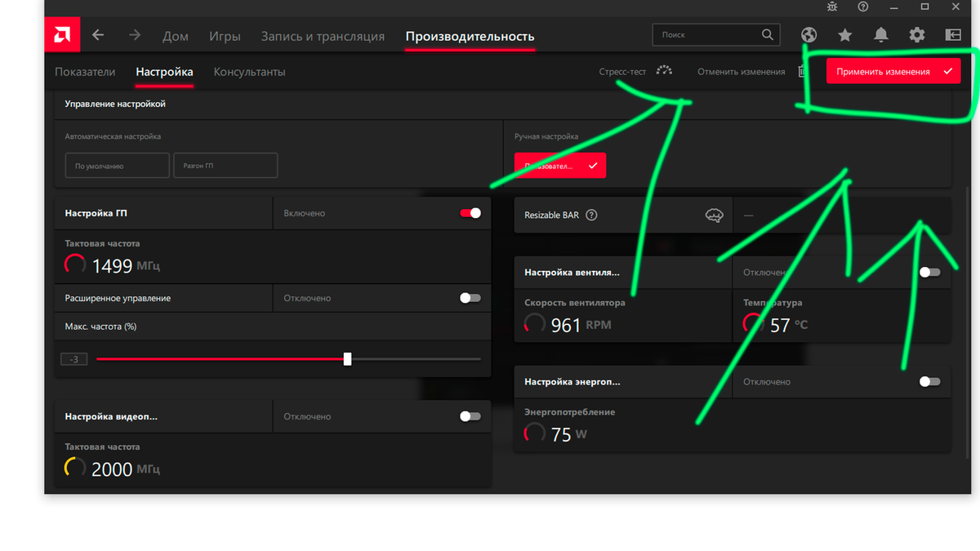Open notifications bell icon
The width and height of the screenshot is (980, 551).
point(881,35)
